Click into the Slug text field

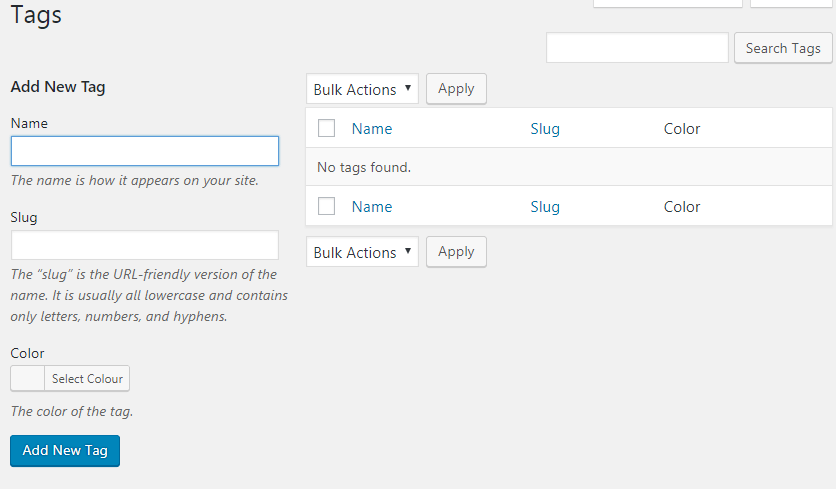click(145, 245)
